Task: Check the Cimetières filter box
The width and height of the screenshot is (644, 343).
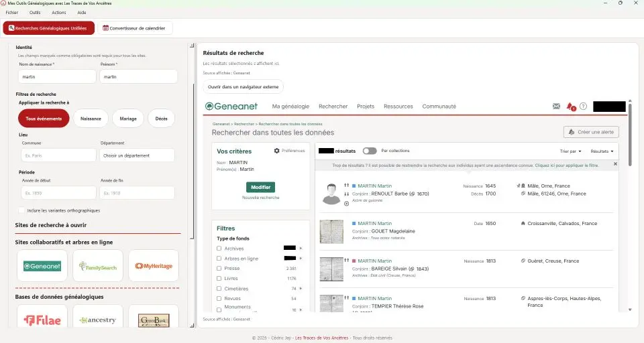Action: [x=219, y=289]
